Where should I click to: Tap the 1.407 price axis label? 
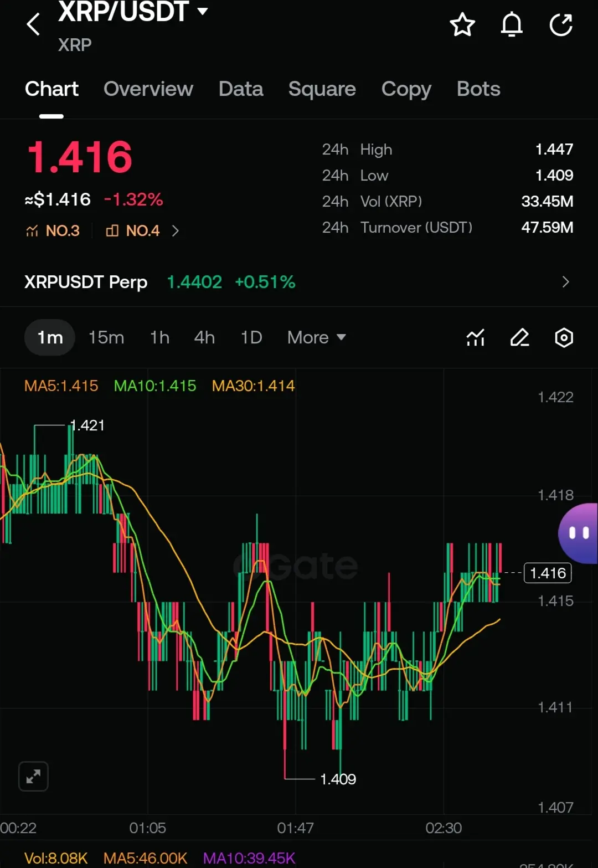tap(555, 808)
